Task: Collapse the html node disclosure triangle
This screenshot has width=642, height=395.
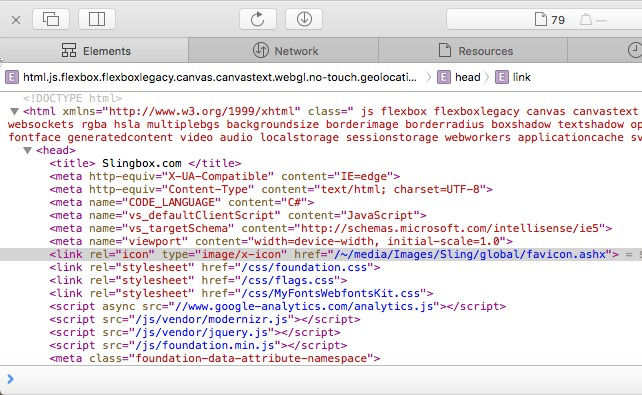Action: tap(15, 111)
